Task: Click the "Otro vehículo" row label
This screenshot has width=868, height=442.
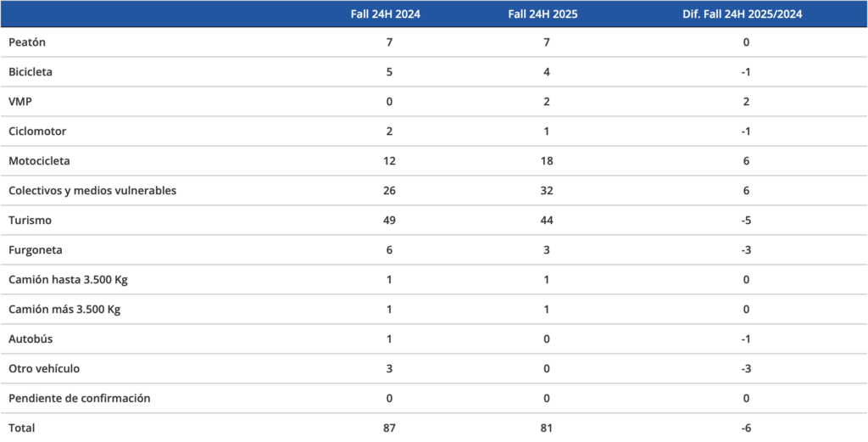Action: point(44,369)
